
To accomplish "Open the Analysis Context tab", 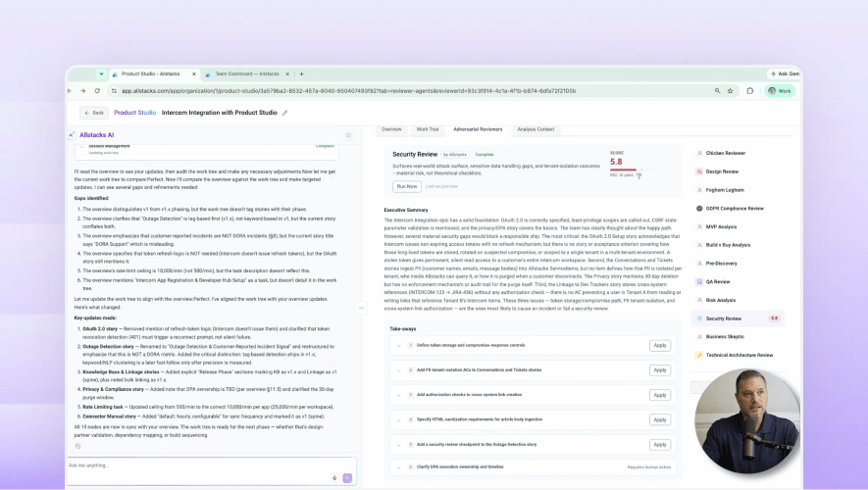I will tap(536, 129).
